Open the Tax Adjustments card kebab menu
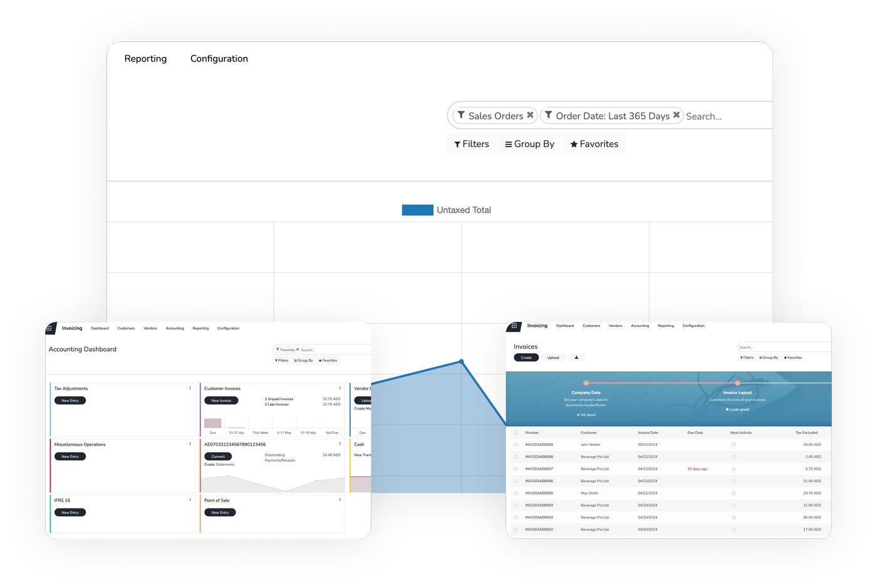 [190, 388]
